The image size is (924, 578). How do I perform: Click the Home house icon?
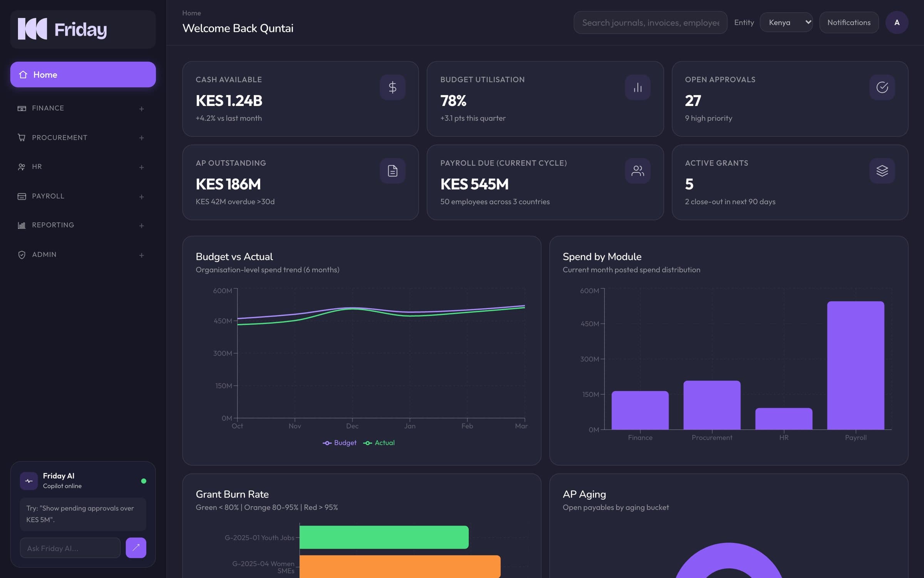pyautogui.click(x=23, y=74)
